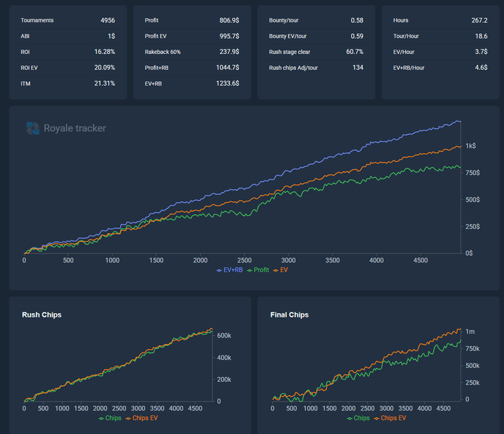Toggle Chips EV series in Final Chips legend
The image size is (504, 434).
pos(390,418)
